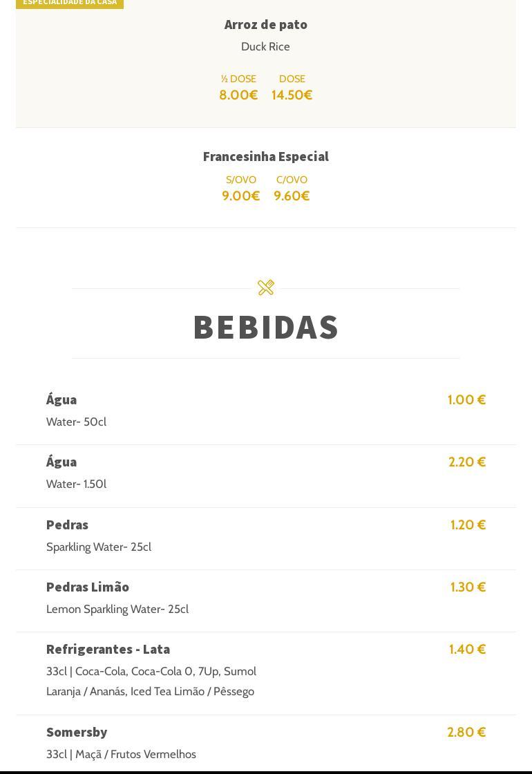Open the Francesinha Especial item
Screen dimensions: 532x774
(x=266, y=156)
